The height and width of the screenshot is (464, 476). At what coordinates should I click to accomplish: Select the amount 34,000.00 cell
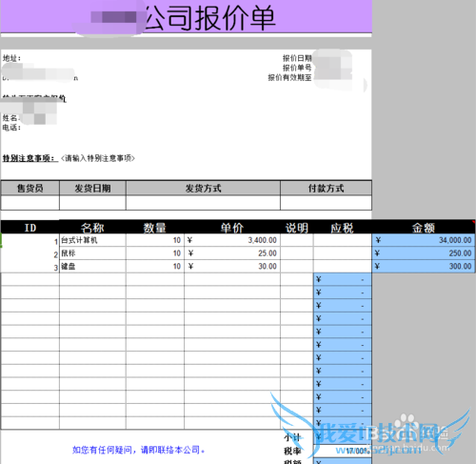424,240
